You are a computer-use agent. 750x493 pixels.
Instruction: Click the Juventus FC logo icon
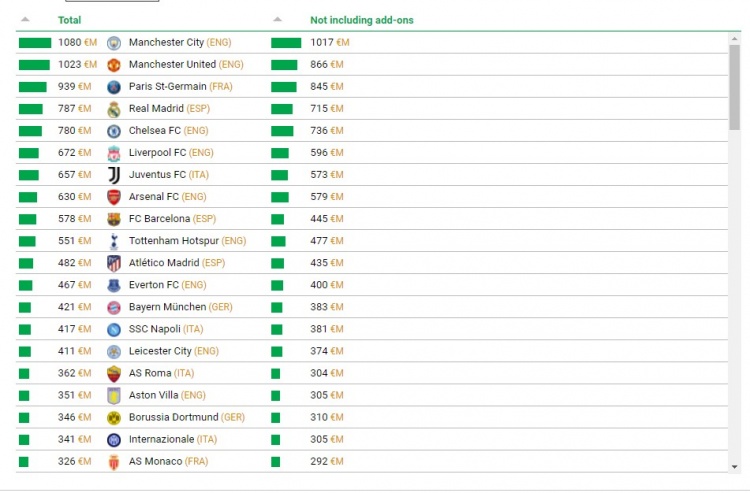114,175
